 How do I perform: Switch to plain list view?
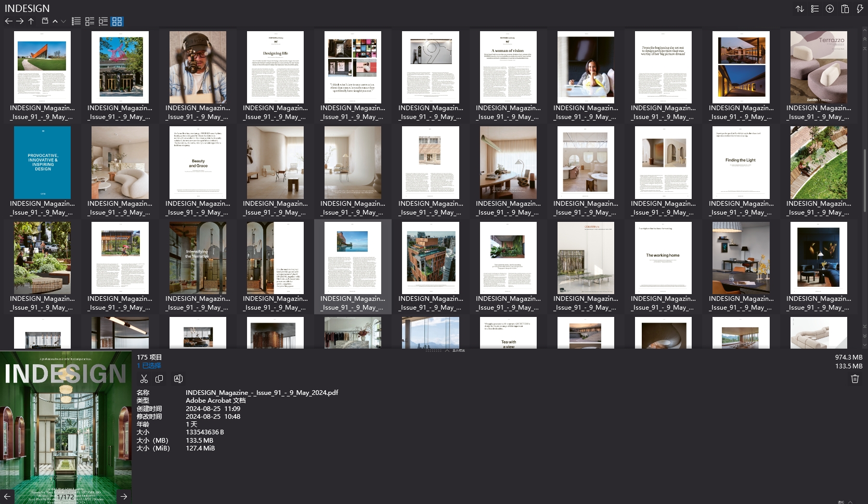[76, 21]
